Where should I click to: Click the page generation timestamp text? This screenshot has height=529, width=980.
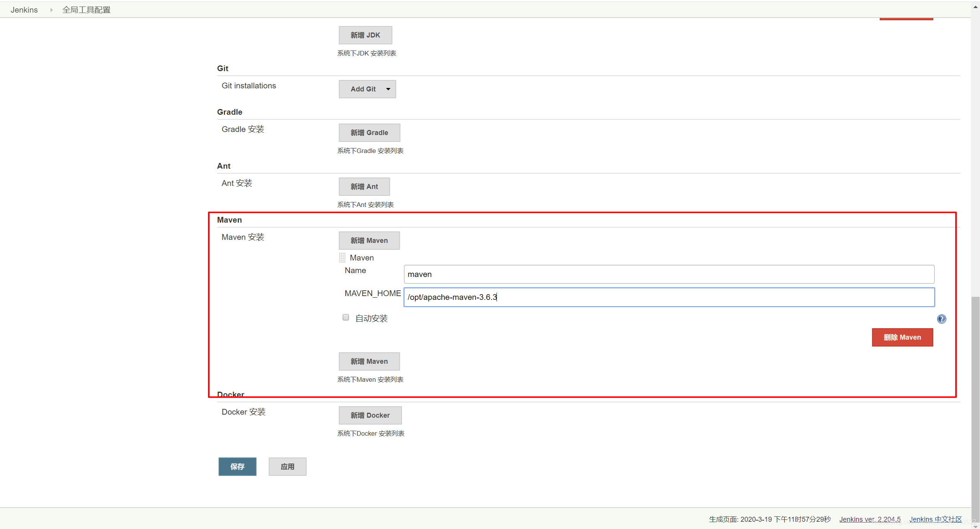click(x=770, y=519)
